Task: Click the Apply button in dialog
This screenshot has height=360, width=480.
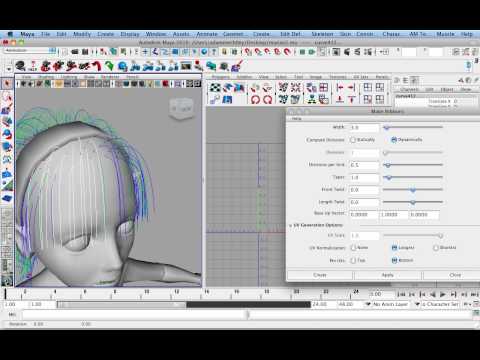Action: point(387,275)
